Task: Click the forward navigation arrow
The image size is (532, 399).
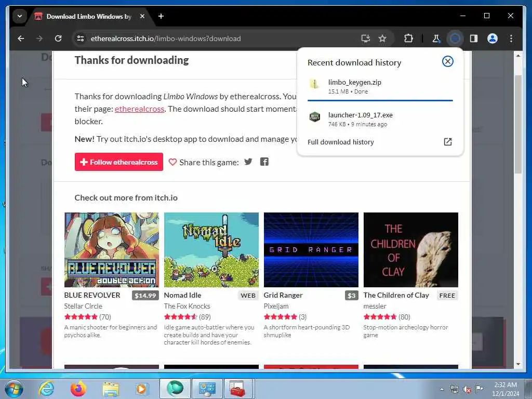Action: (39, 38)
